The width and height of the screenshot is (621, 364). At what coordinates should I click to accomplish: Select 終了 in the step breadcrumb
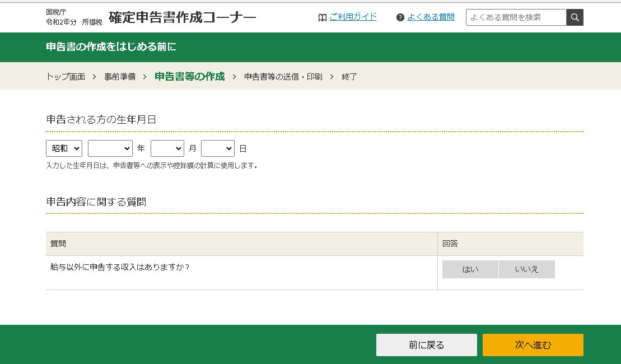[x=349, y=77]
